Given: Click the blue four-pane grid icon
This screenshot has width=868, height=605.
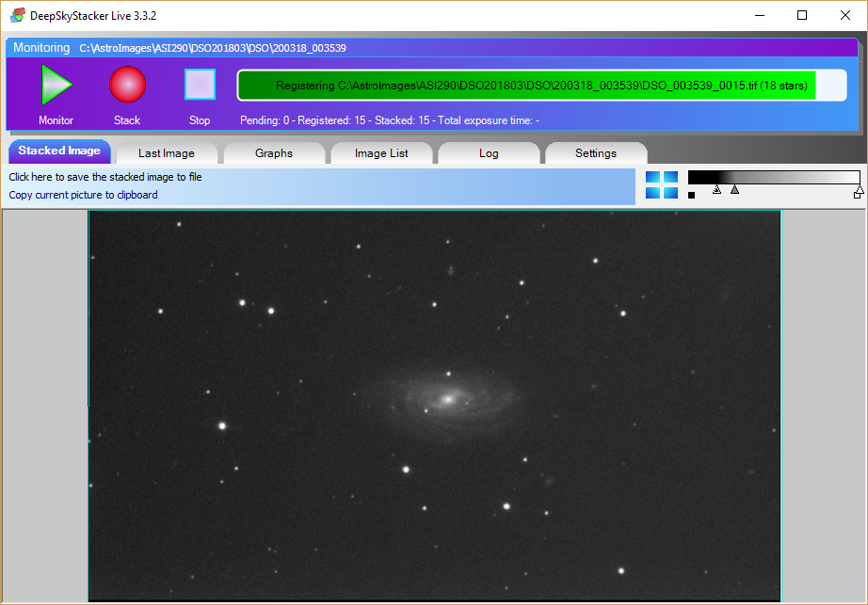Looking at the screenshot, I should click(x=662, y=185).
